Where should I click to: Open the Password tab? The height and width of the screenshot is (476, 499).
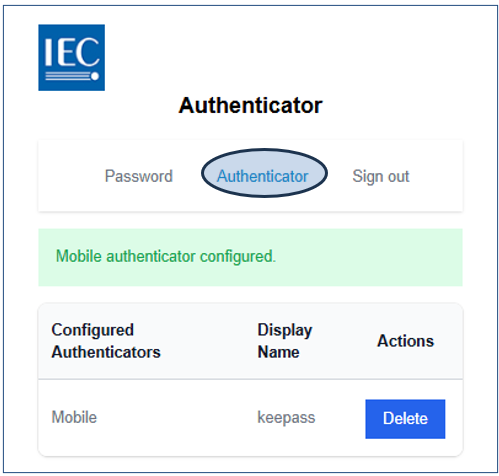tap(139, 176)
